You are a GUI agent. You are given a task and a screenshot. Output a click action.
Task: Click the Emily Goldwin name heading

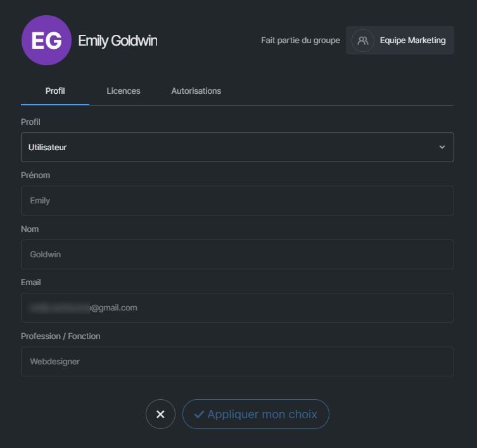point(118,41)
